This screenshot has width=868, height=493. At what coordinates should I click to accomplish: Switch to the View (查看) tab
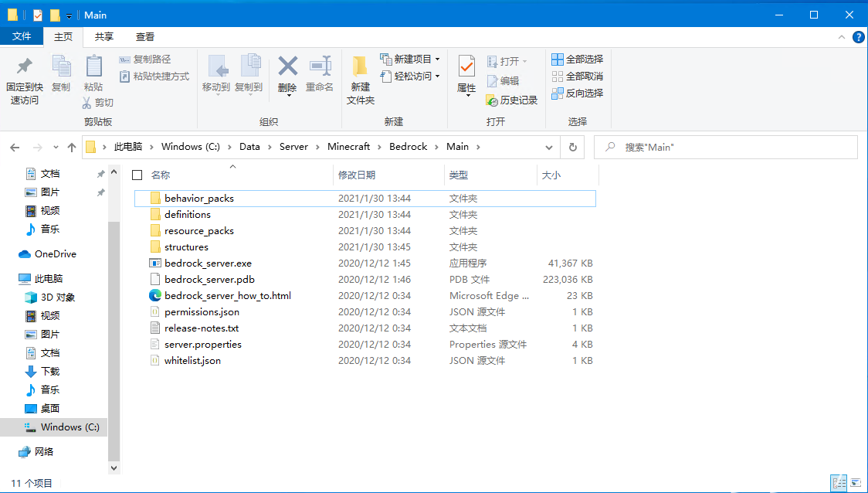click(x=145, y=36)
